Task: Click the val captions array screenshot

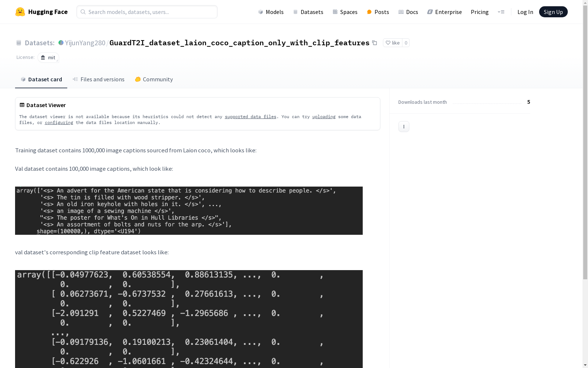Action: pos(189,210)
